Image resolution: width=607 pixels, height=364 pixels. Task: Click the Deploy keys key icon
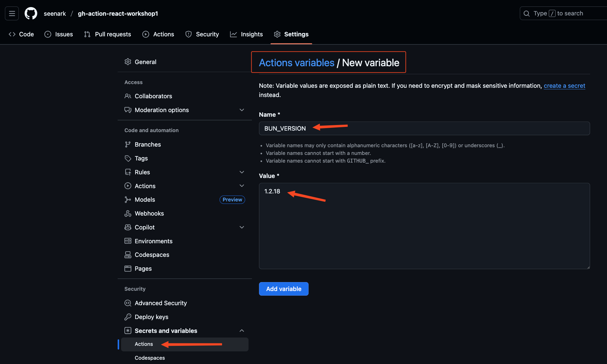coord(128,317)
